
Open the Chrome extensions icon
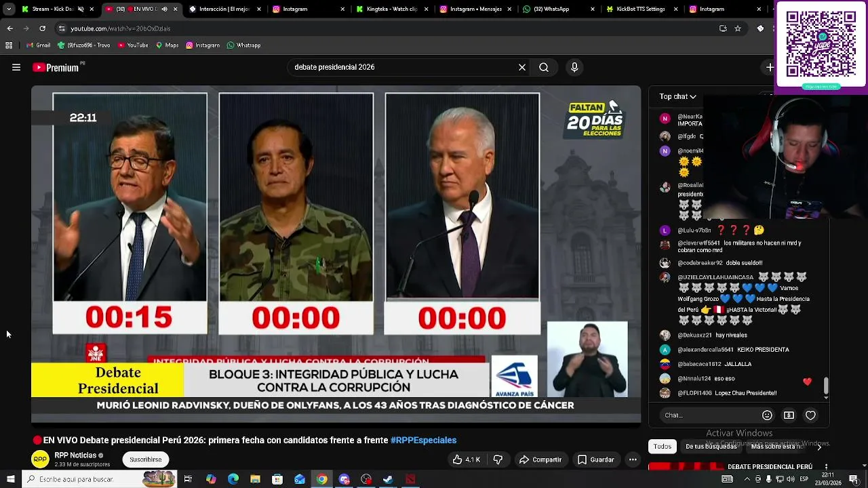pos(760,28)
